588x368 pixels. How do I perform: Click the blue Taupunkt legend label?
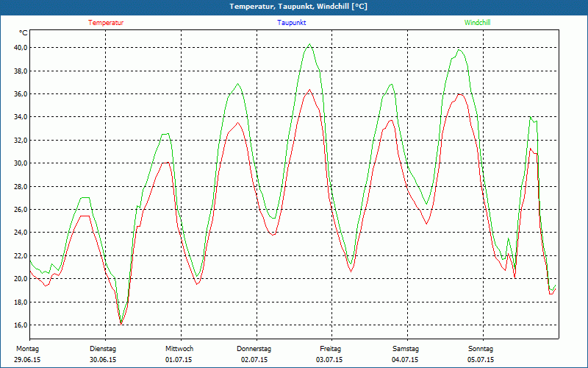pyautogui.click(x=291, y=23)
